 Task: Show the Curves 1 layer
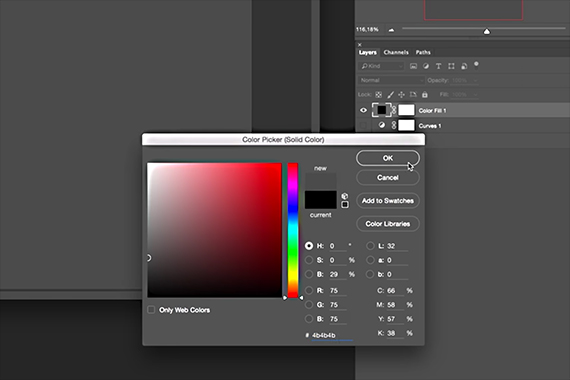[x=363, y=125]
